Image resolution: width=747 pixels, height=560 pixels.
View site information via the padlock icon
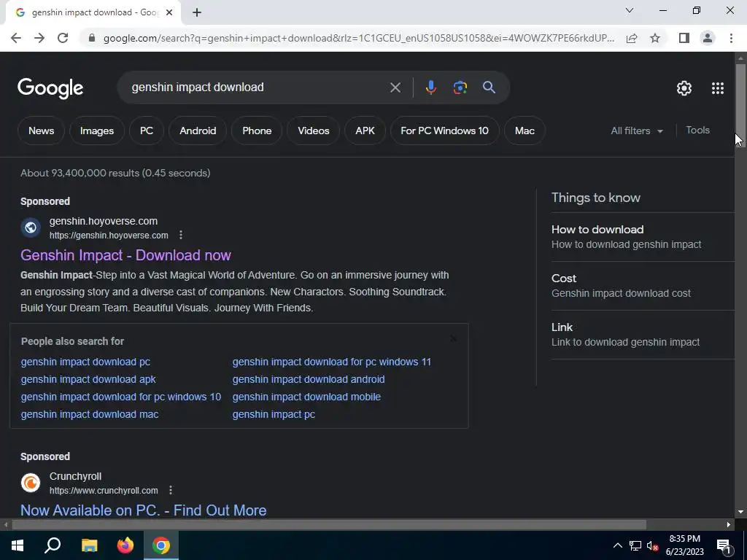(x=92, y=38)
